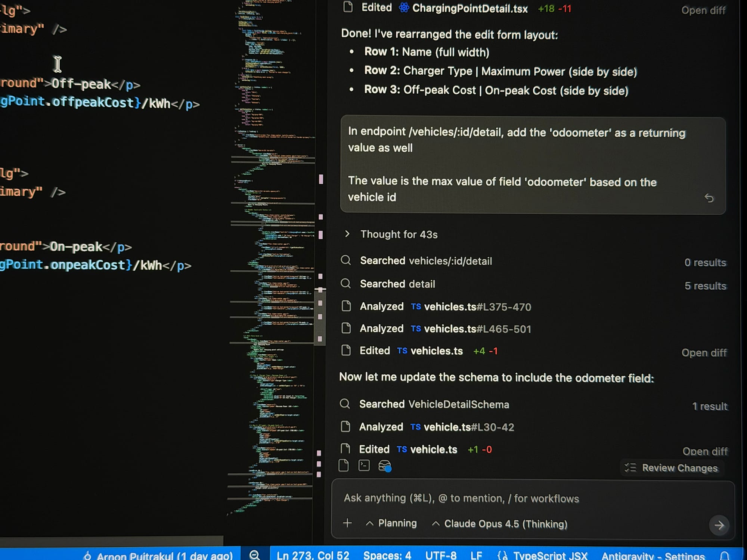The image size is (747, 560).
Task: Click the UTF-8 encoding status bar item
Action: coord(441,556)
